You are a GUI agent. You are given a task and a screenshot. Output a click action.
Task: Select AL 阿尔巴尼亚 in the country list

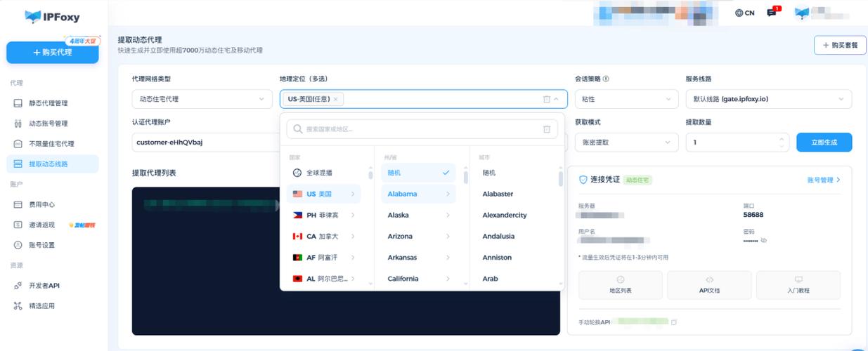coord(323,279)
